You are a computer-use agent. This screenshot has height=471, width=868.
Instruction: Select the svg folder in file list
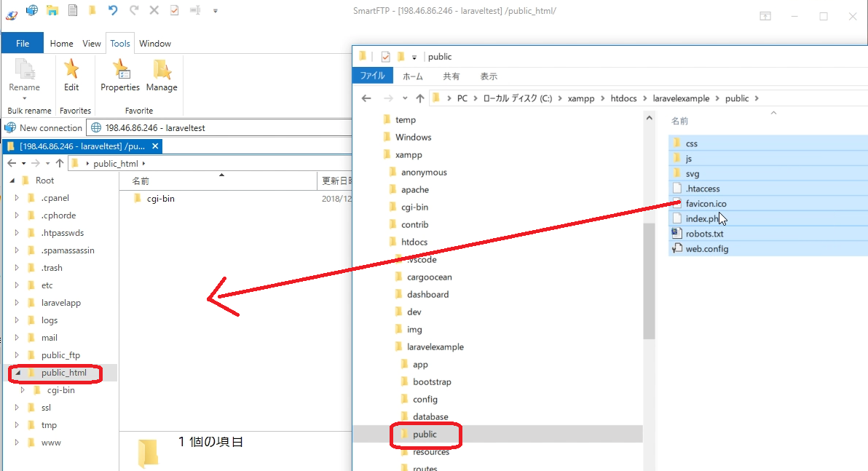click(692, 174)
